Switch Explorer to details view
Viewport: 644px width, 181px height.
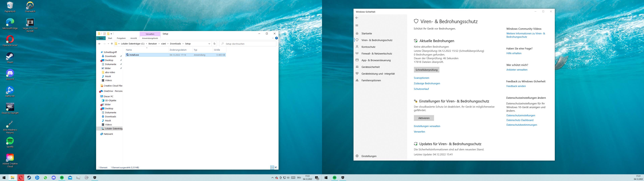(x=272, y=167)
